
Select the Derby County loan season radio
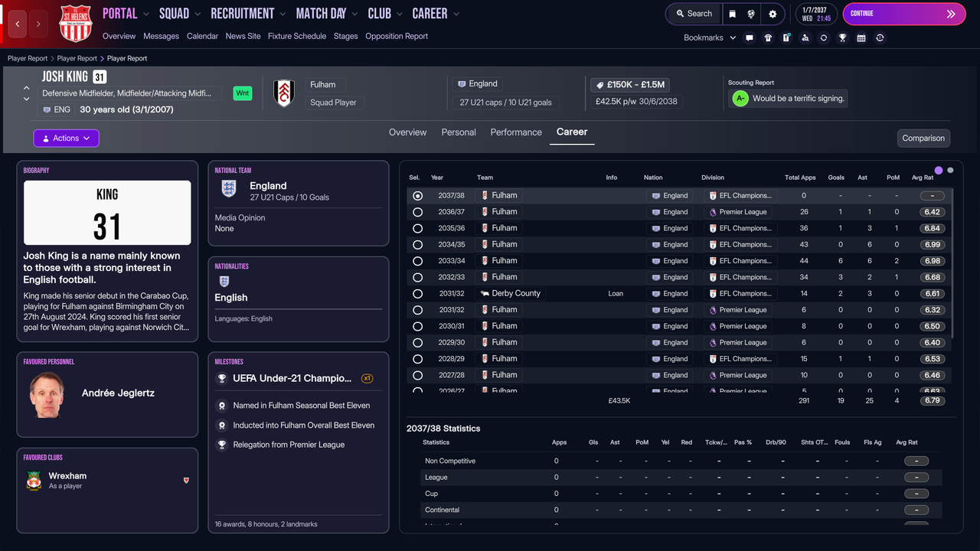tap(417, 294)
